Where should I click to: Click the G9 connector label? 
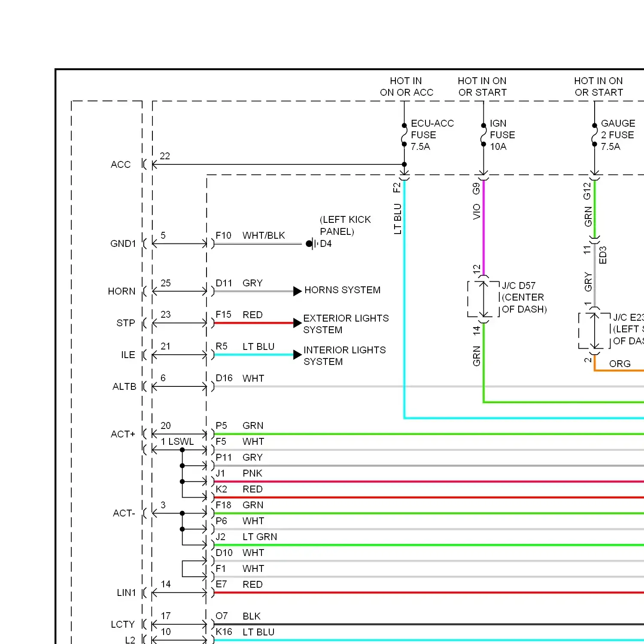pyautogui.click(x=476, y=188)
